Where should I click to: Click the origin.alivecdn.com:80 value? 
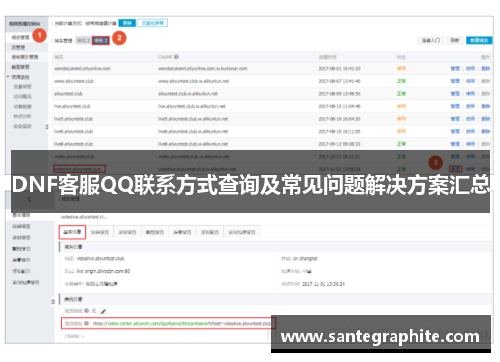click(103, 271)
